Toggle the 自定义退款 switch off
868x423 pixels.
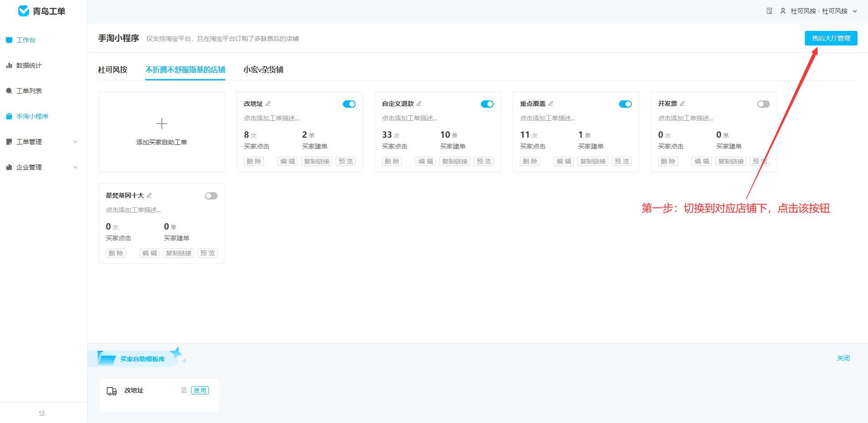click(487, 104)
